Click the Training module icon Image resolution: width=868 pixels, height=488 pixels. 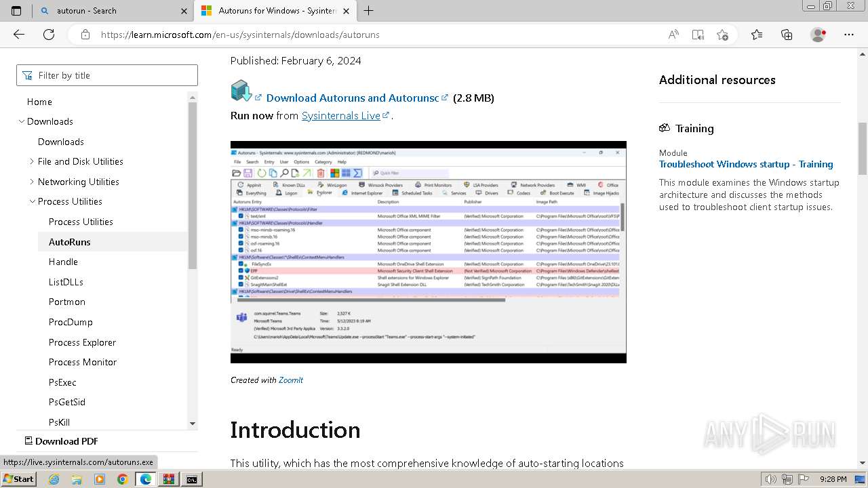click(x=665, y=128)
